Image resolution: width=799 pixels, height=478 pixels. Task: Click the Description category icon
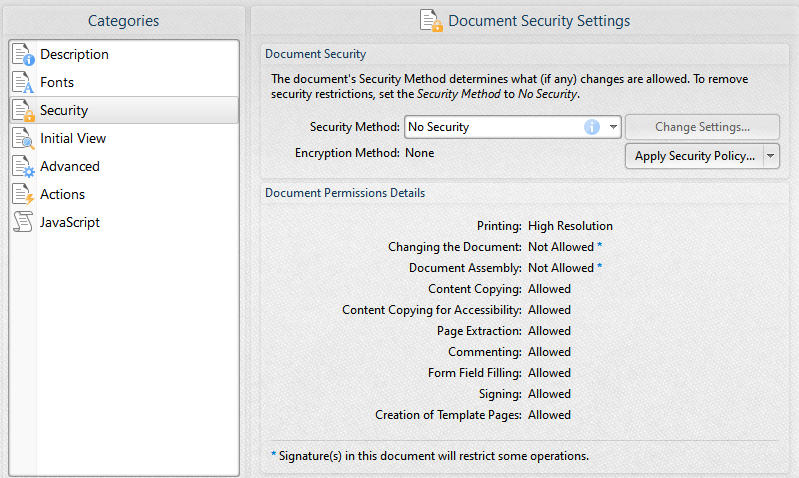click(x=23, y=54)
